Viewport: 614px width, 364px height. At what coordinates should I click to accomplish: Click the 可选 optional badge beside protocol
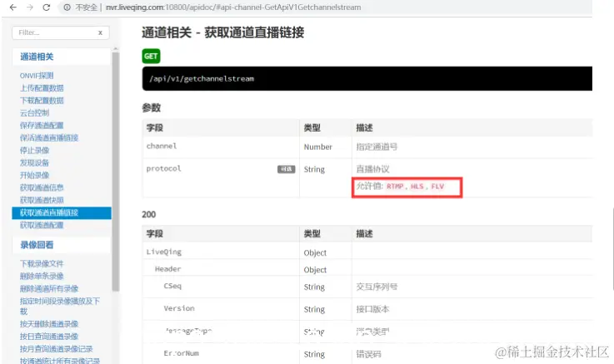coord(287,169)
